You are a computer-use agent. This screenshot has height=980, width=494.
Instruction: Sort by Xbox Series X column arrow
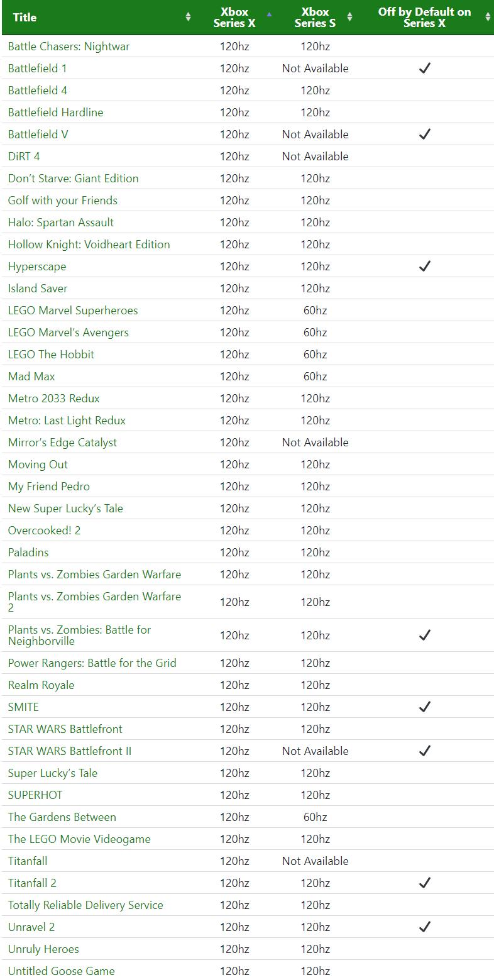pyautogui.click(x=269, y=14)
